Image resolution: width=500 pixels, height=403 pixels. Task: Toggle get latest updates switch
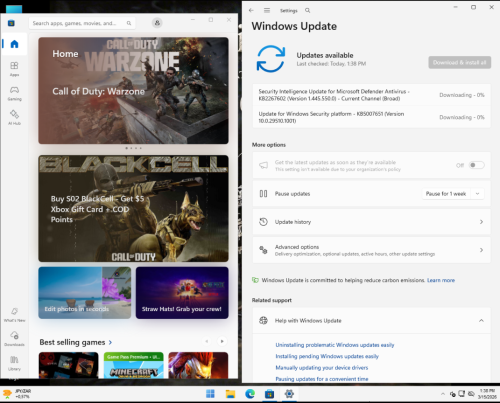click(x=476, y=165)
